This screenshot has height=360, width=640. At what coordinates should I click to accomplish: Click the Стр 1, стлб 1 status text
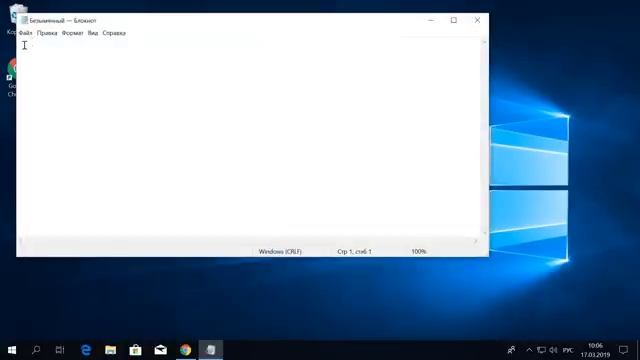coord(354,252)
